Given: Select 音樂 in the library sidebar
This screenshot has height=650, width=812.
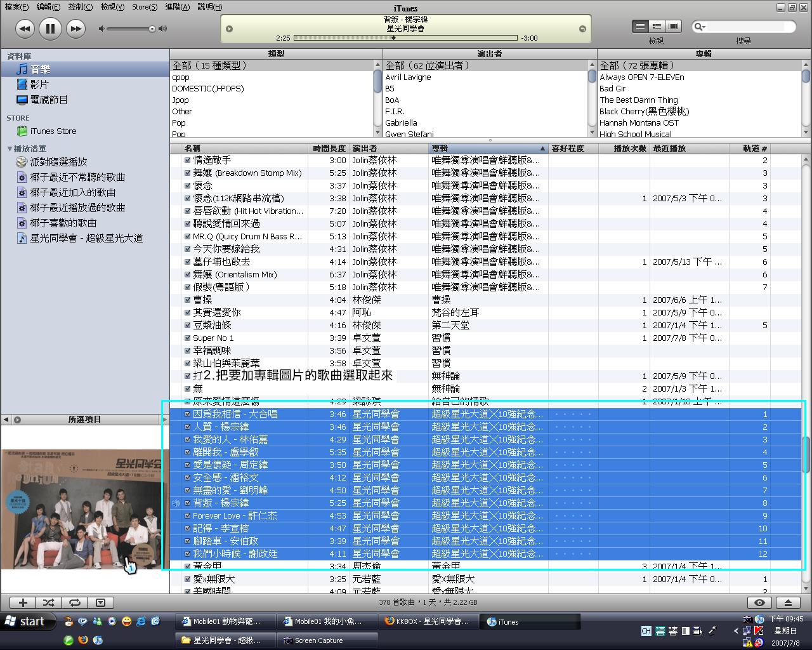Looking at the screenshot, I should pyautogui.click(x=85, y=69).
